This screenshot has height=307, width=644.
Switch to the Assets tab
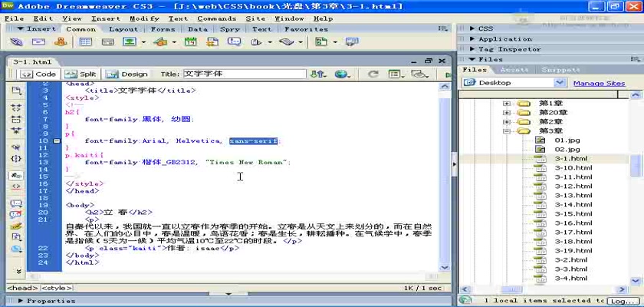tap(514, 70)
